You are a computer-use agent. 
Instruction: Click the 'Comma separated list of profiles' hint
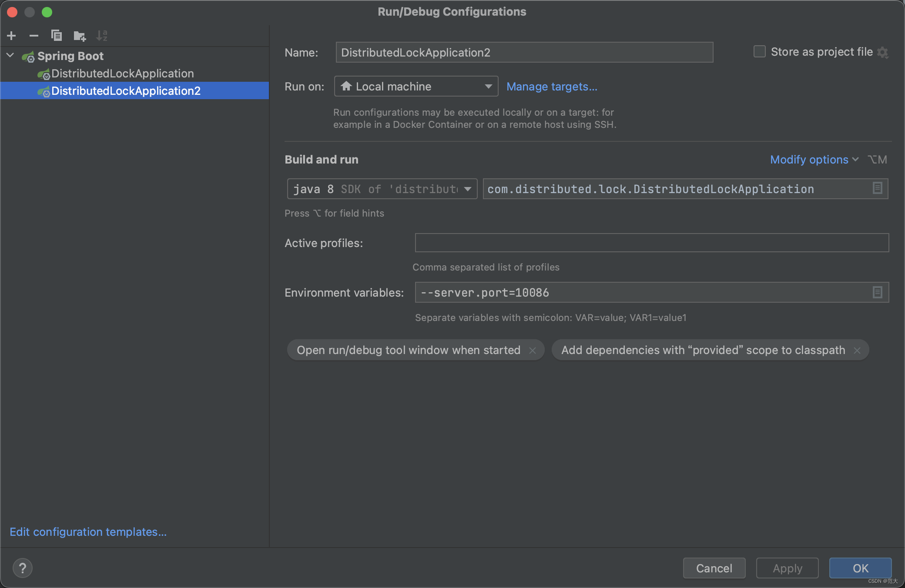pos(486,267)
